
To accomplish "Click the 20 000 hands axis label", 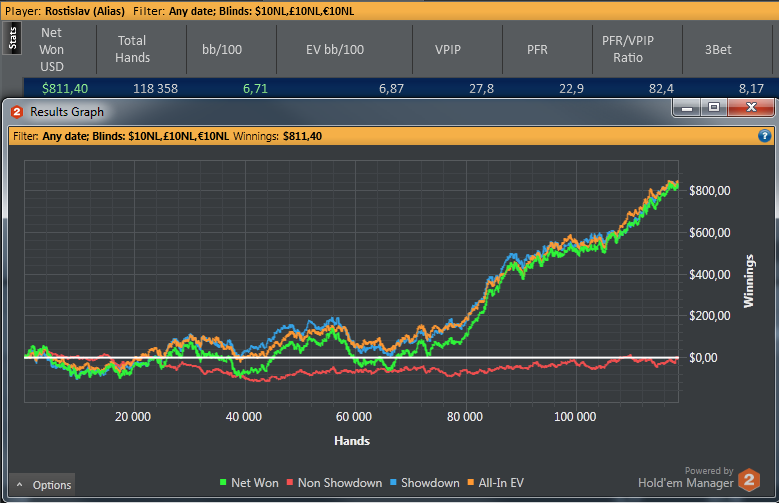I will (133, 417).
